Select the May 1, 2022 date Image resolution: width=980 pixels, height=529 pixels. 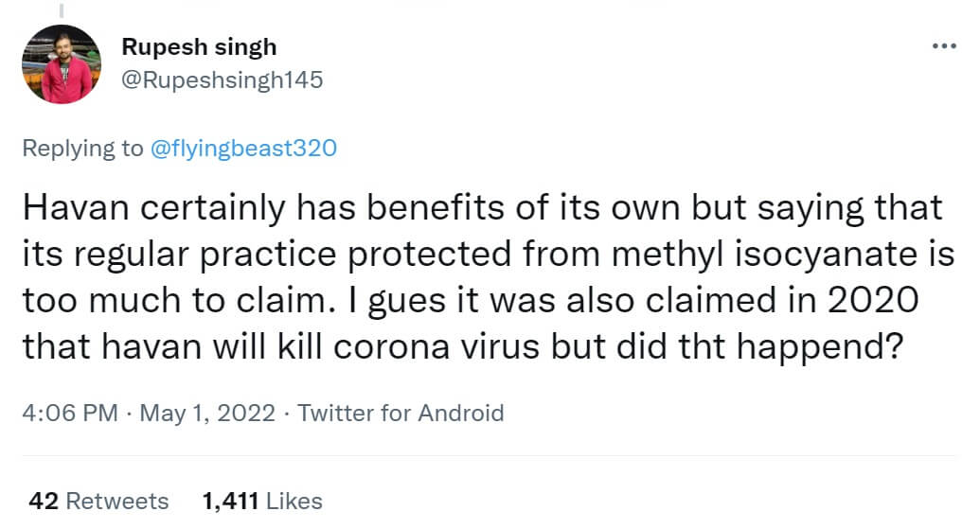click(207, 414)
